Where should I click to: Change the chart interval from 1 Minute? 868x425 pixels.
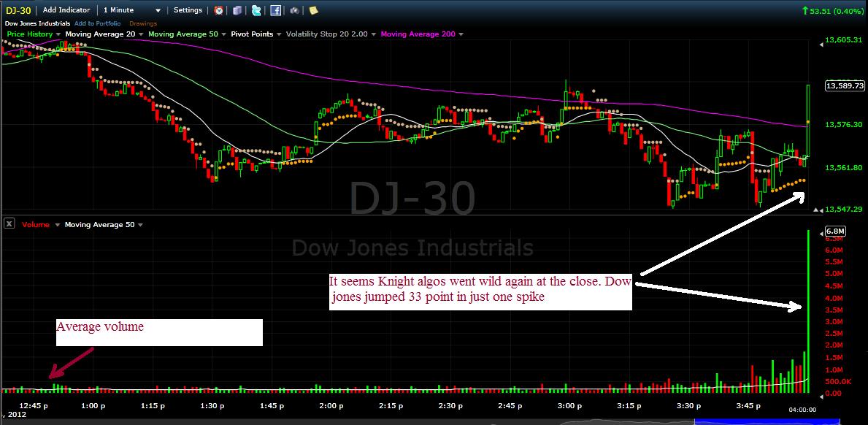[x=131, y=9]
